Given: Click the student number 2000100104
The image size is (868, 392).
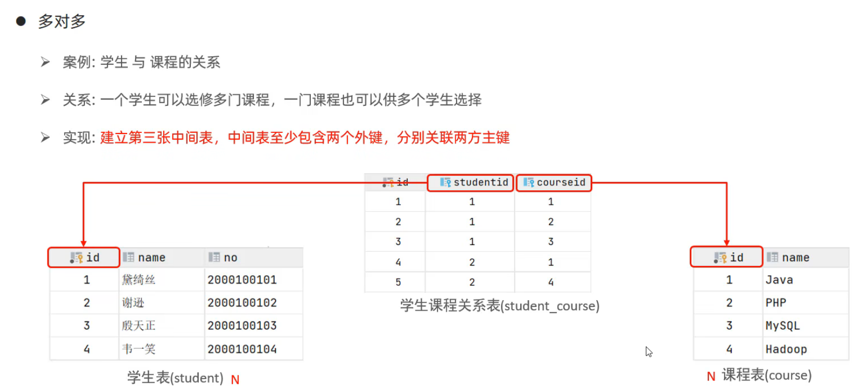Looking at the screenshot, I should pos(242,349).
